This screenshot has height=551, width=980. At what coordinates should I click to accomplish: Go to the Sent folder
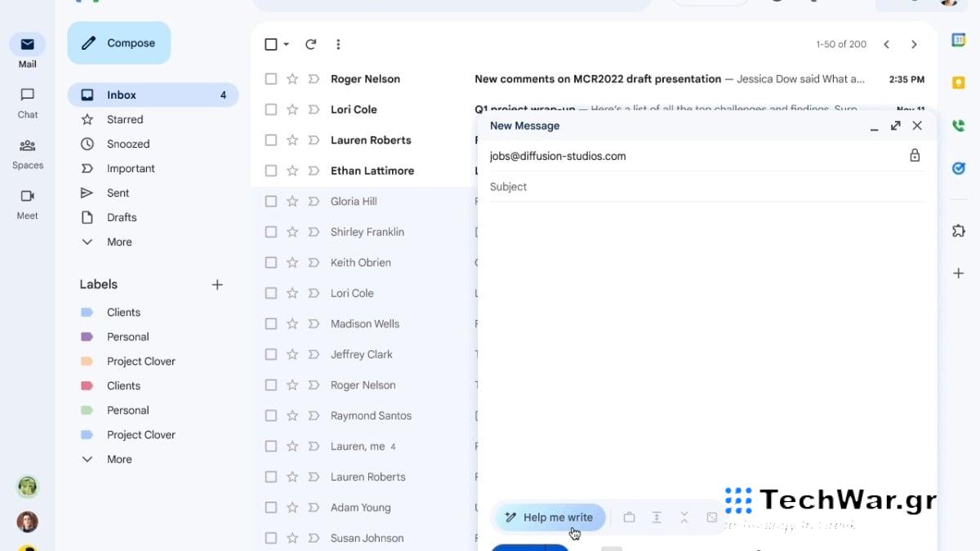pos(118,193)
